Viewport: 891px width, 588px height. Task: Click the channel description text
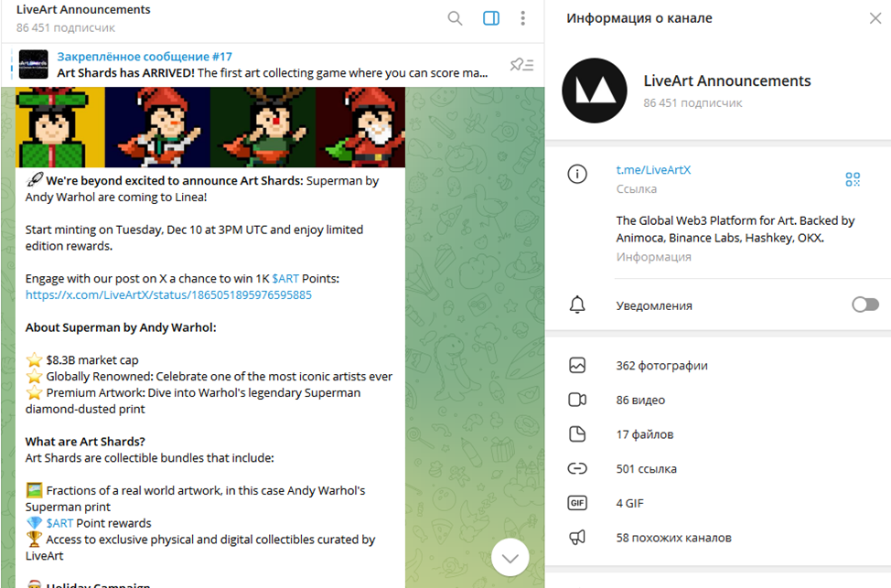tap(735, 229)
